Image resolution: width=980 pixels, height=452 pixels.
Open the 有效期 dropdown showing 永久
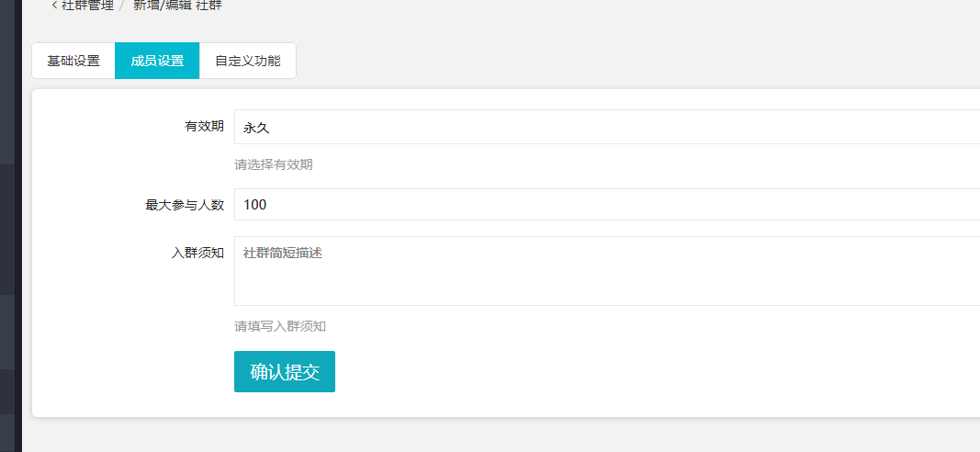(x=607, y=127)
